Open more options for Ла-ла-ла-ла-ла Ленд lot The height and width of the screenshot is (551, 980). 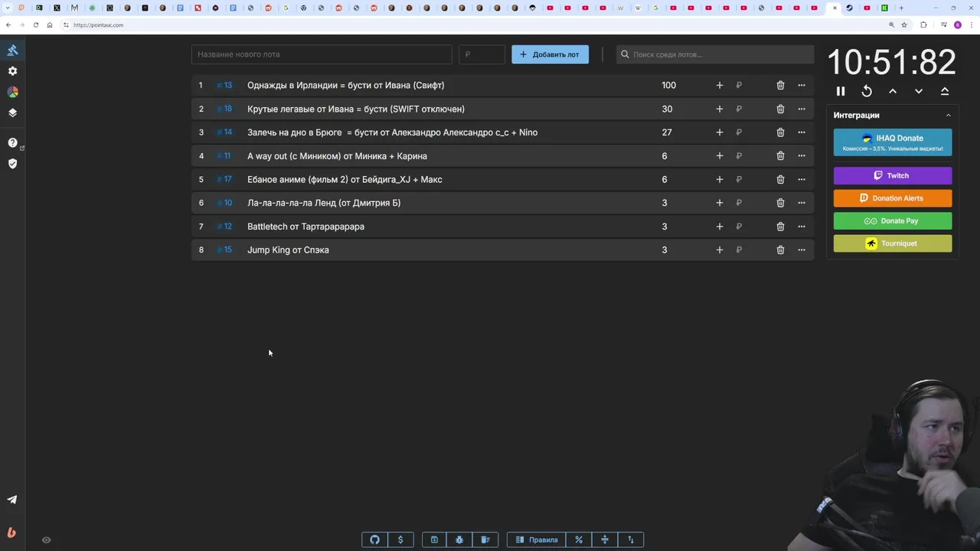coord(801,203)
